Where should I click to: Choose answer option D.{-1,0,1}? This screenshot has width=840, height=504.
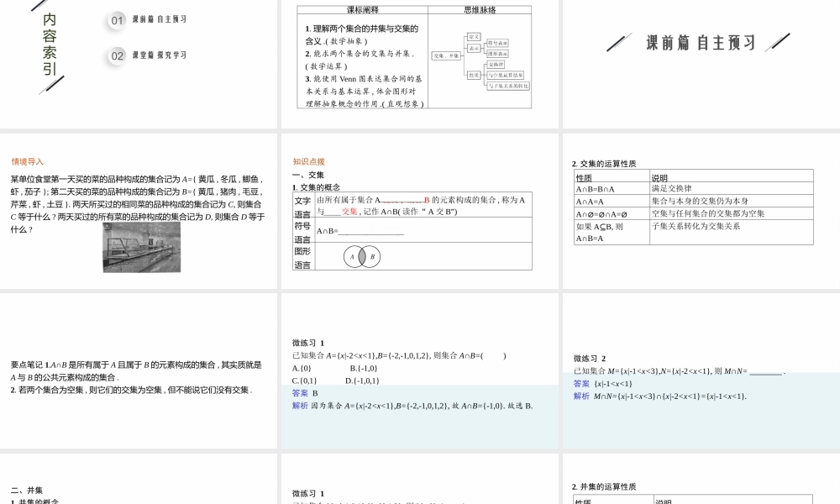[362, 381]
